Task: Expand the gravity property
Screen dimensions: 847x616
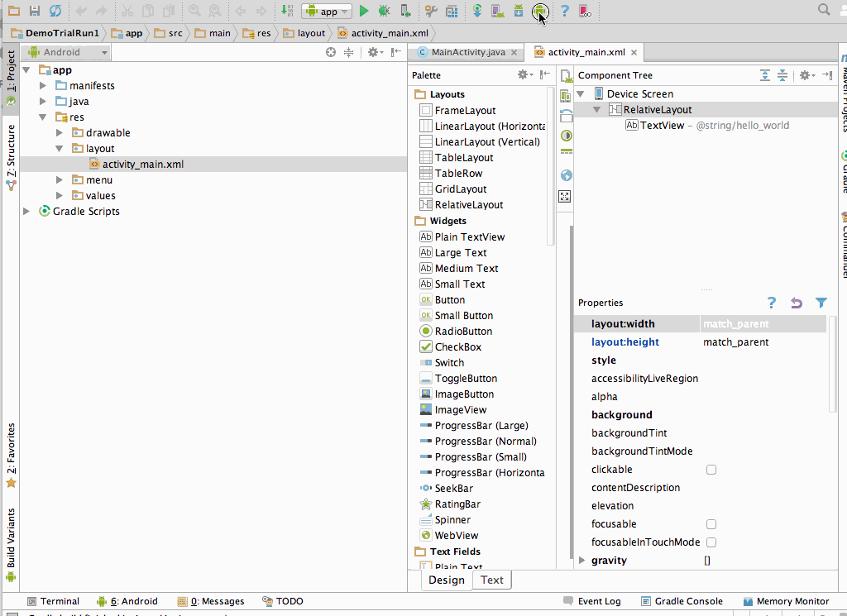Action: coord(581,561)
